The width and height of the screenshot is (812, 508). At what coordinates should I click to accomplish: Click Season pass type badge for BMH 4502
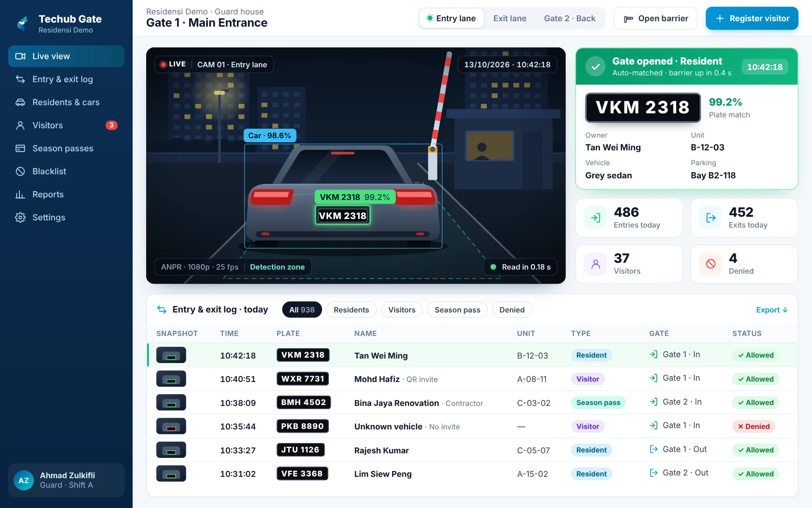598,403
